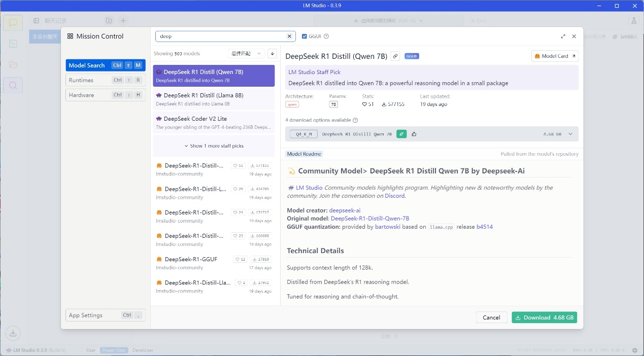Click the flask icon in the top right
644x356 pixels.
click(634, 21)
